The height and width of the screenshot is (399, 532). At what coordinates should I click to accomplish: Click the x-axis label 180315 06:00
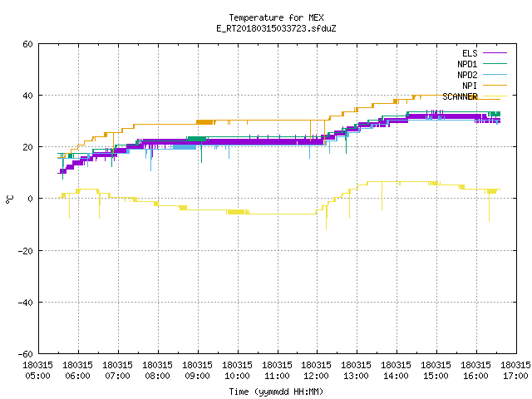click(77, 371)
